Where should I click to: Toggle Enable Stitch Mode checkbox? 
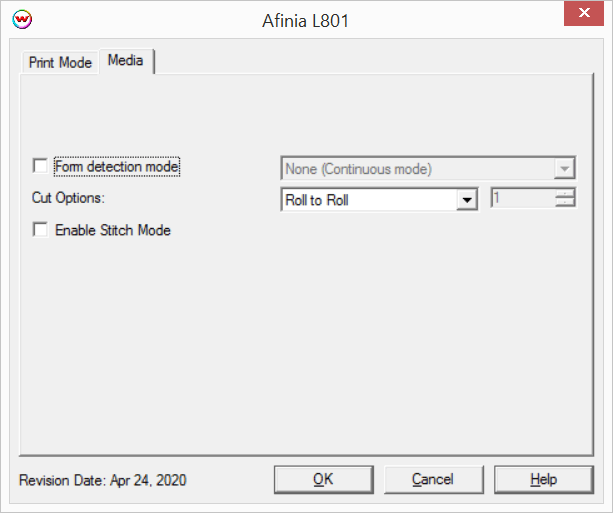pyautogui.click(x=40, y=230)
